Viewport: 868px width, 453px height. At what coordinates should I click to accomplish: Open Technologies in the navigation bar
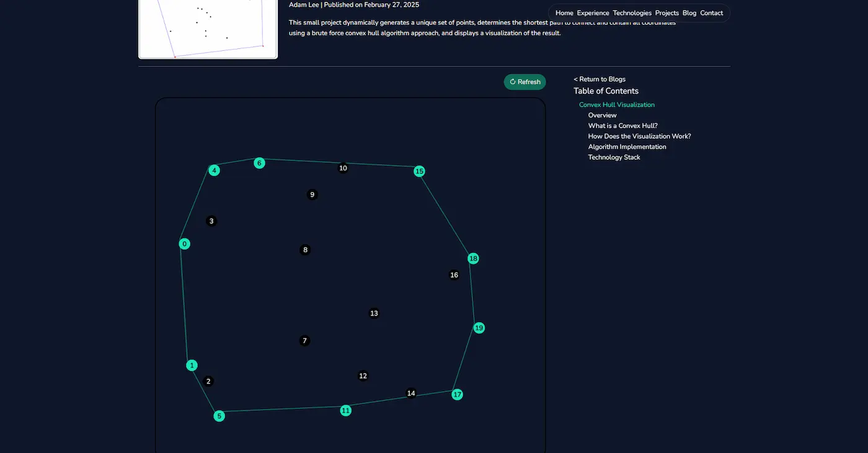pos(632,13)
